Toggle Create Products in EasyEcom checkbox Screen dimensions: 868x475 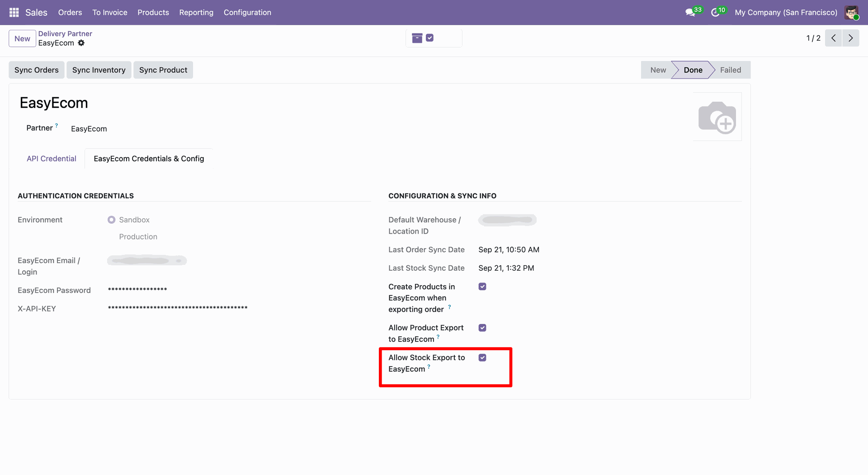coord(482,287)
